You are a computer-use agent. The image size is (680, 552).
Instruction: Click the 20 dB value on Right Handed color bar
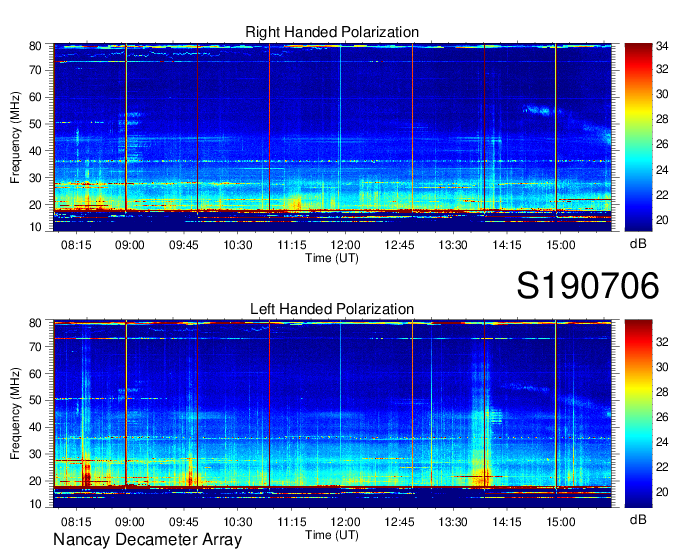point(662,220)
